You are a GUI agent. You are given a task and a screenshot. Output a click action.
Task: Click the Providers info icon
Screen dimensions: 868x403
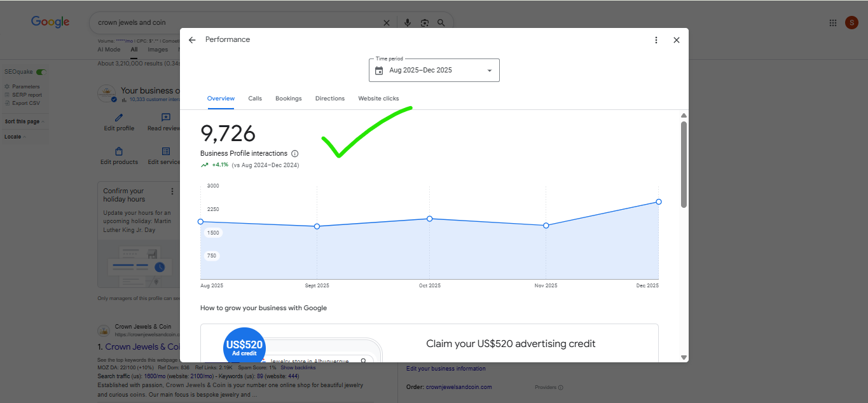561,387
